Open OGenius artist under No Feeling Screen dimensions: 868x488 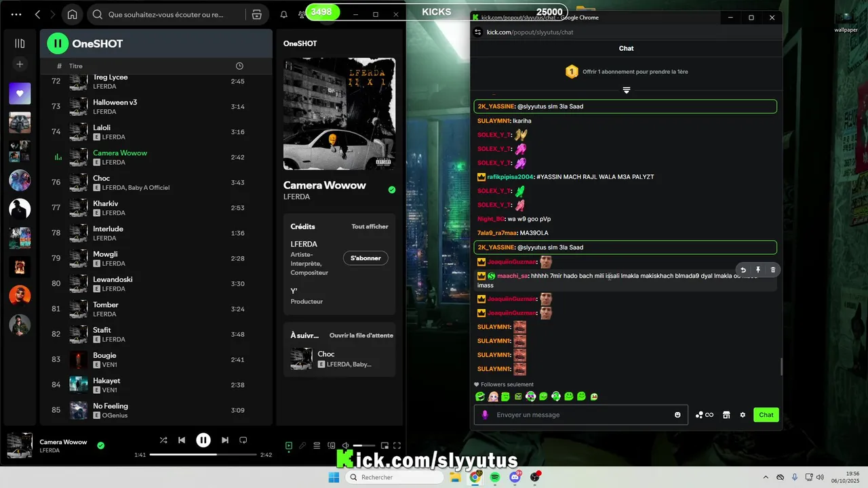(x=115, y=415)
